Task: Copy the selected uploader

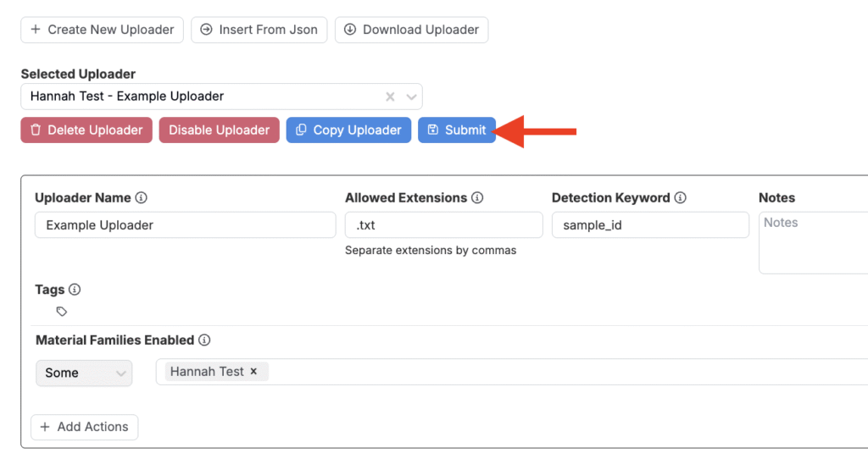Action: point(348,130)
